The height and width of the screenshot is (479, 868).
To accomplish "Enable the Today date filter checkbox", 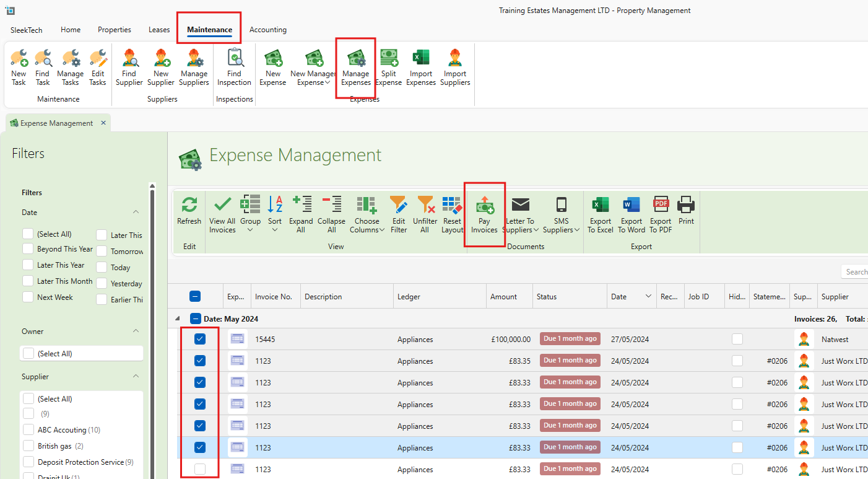I will (x=102, y=267).
